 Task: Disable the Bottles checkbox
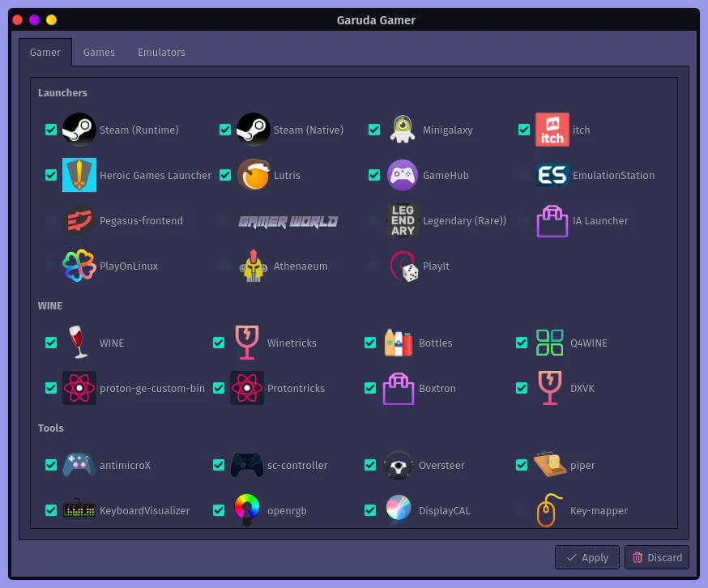click(370, 343)
